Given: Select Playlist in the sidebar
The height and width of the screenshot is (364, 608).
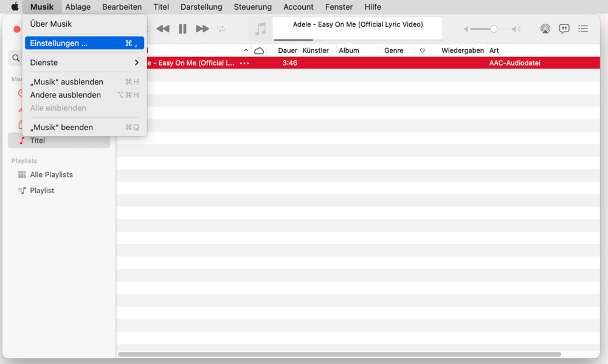Looking at the screenshot, I should point(42,190).
